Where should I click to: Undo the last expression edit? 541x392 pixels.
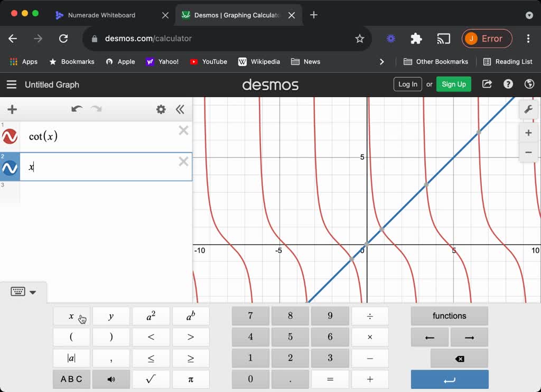[77, 109]
